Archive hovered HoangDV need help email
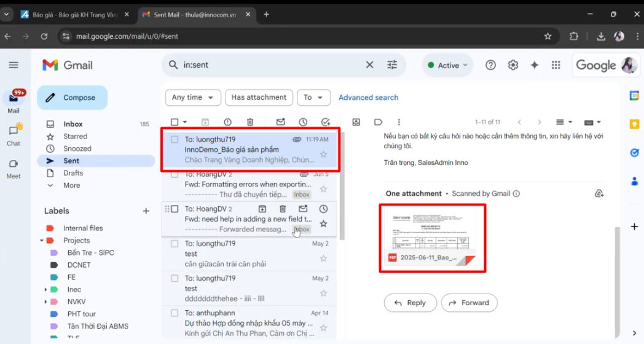Screen dimensions: 644x344 tap(262, 209)
